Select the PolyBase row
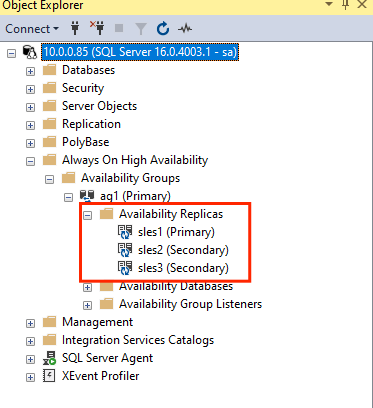 (86, 142)
